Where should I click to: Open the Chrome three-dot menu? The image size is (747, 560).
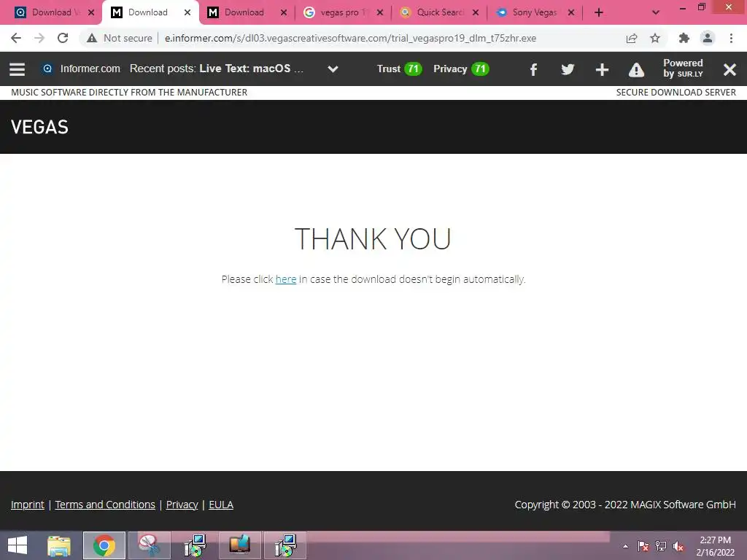click(x=731, y=38)
